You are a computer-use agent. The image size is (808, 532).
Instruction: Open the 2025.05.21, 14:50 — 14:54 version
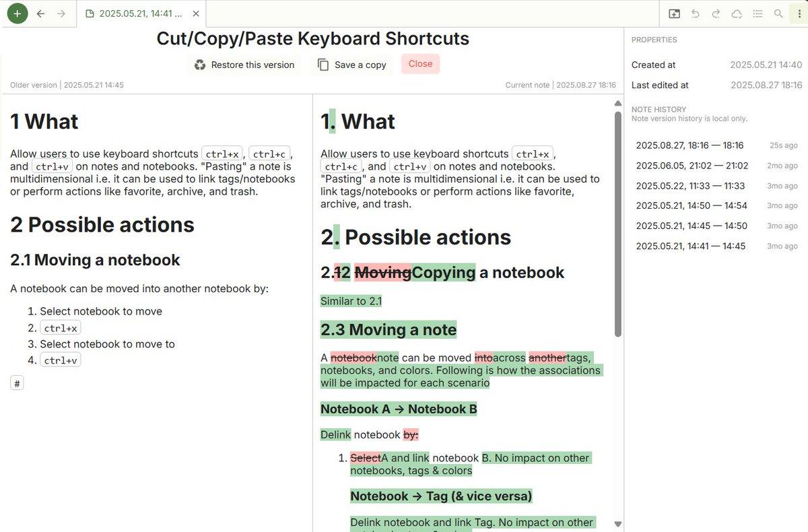click(x=692, y=205)
